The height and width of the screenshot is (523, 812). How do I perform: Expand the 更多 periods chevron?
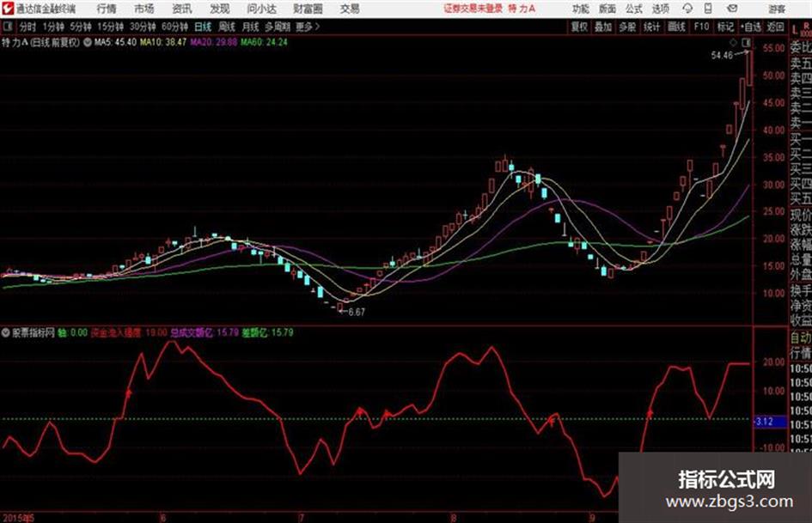tap(308, 27)
